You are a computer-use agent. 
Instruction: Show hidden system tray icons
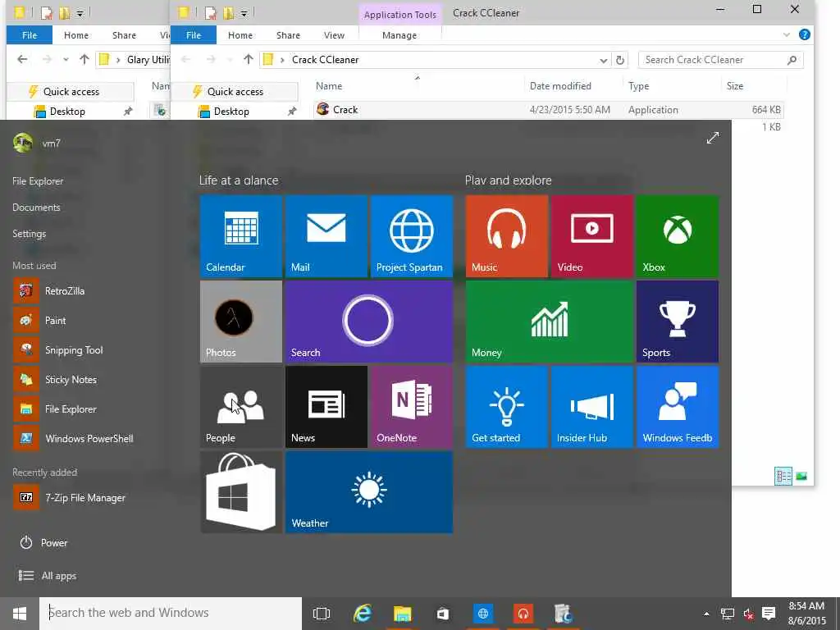[706, 614]
